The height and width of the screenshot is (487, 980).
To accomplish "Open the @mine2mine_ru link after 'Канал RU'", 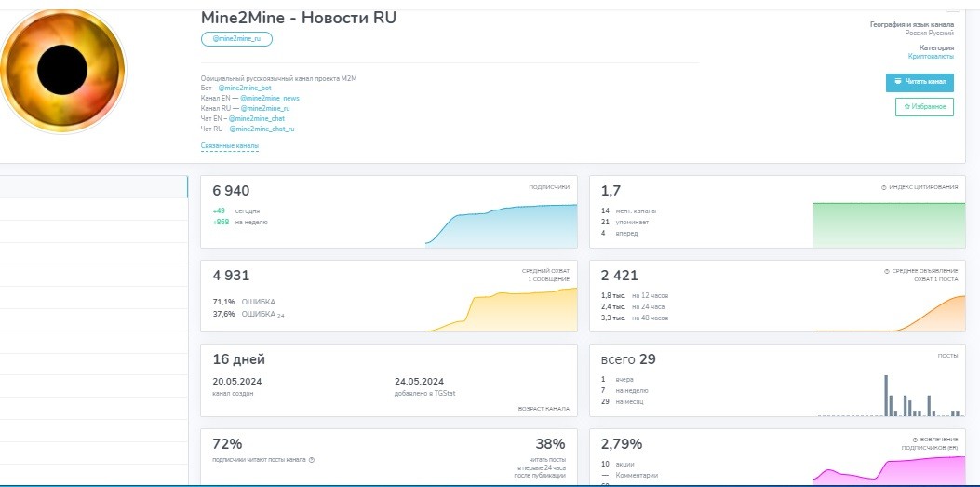I will pyautogui.click(x=265, y=108).
